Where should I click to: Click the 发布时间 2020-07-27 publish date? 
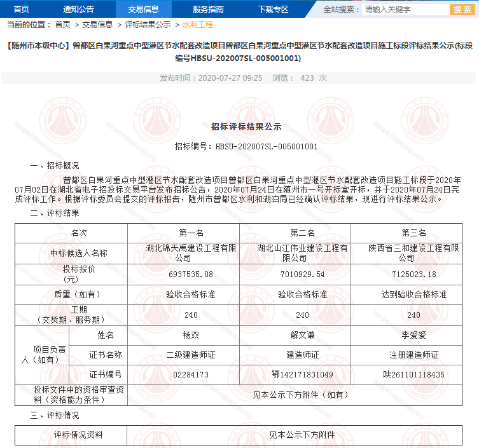[x=210, y=78]
